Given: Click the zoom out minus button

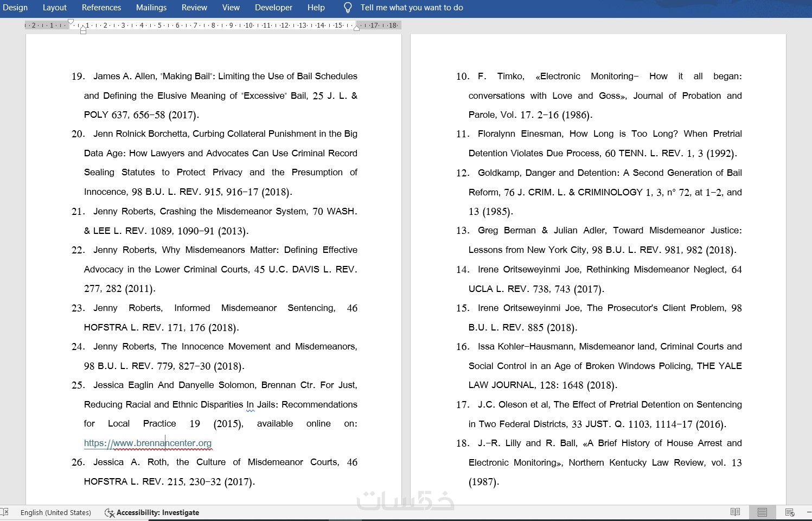Looking at the screenshot, I should [x=809, y=512].
